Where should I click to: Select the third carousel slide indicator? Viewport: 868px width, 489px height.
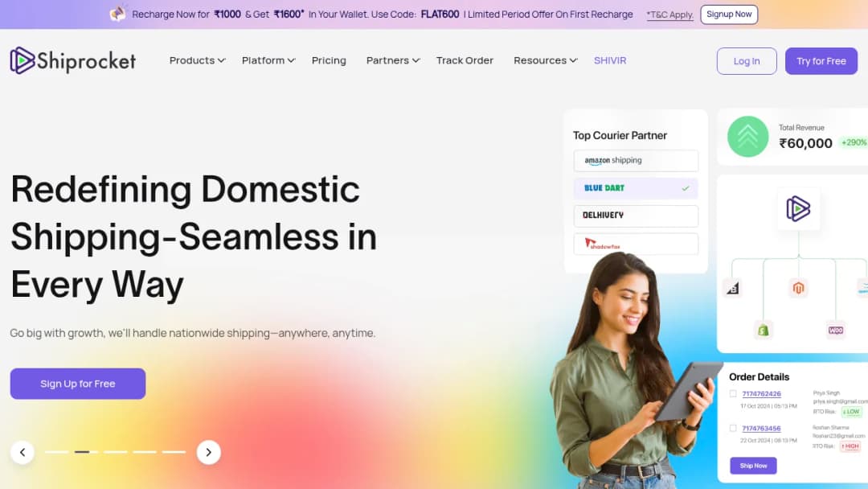click(116, 452)
